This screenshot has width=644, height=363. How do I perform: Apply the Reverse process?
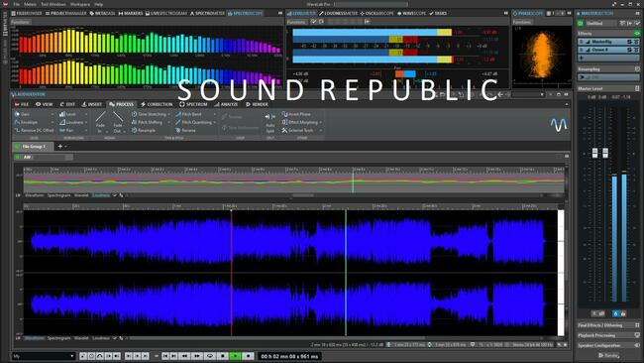coord(185,130)
